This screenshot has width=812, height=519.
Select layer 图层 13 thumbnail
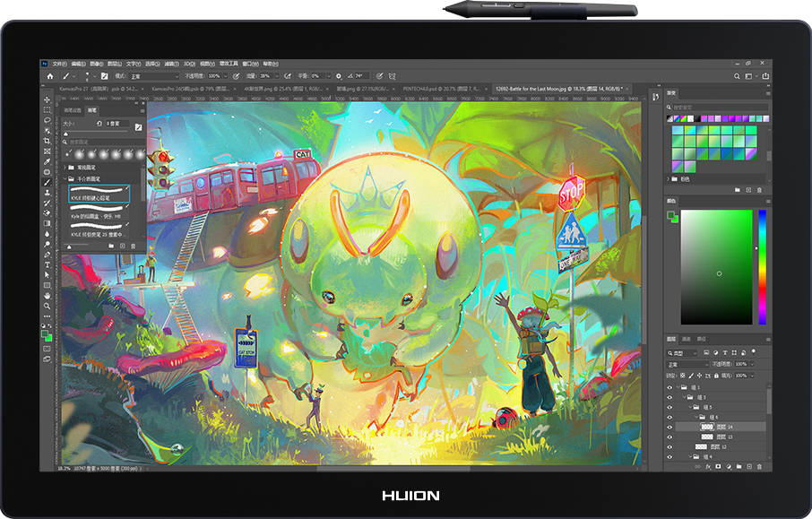[707, 437]
